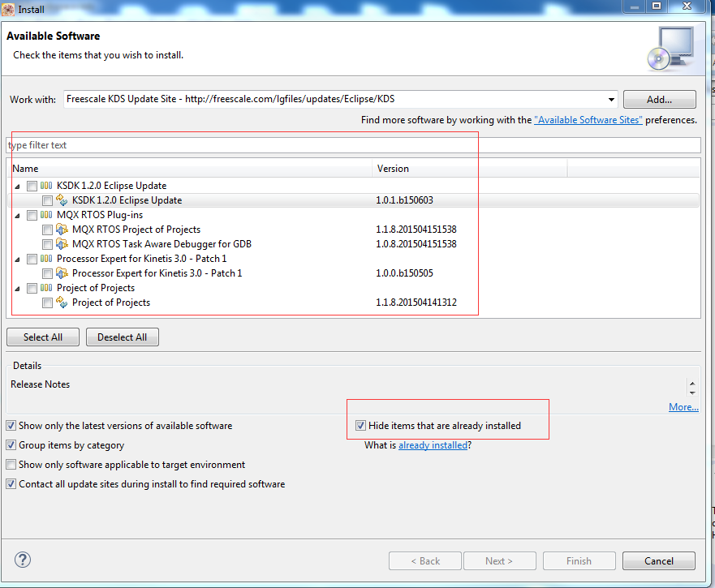Image resolution: width=715 pixels, height=588 pixels.
Task: Select version 1.1.8.201504151538 cell
Action: point(416,230)
